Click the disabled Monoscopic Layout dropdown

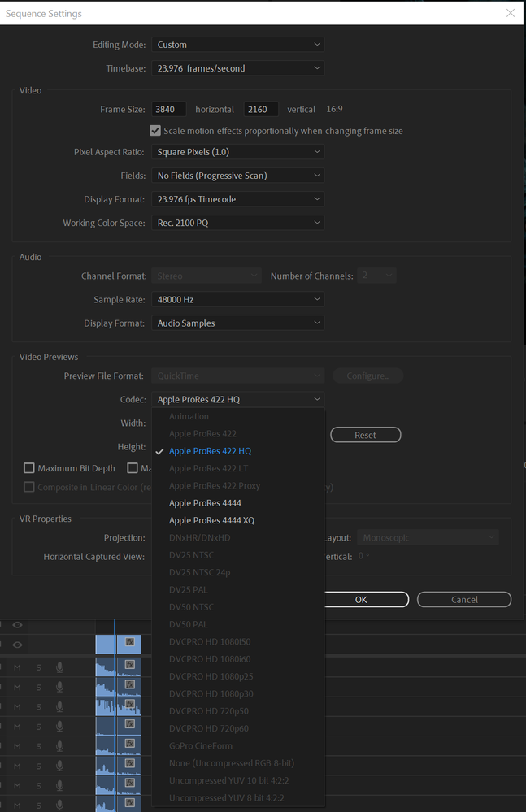click(428, 537)
